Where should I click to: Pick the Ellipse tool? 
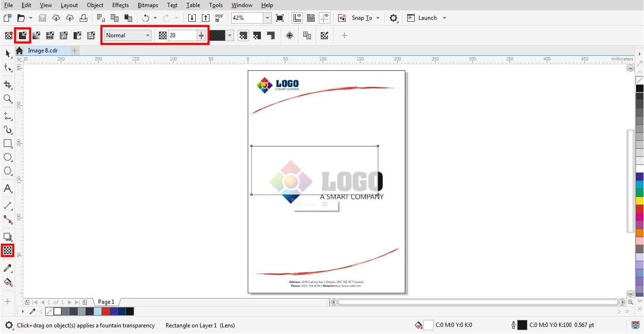8,157
